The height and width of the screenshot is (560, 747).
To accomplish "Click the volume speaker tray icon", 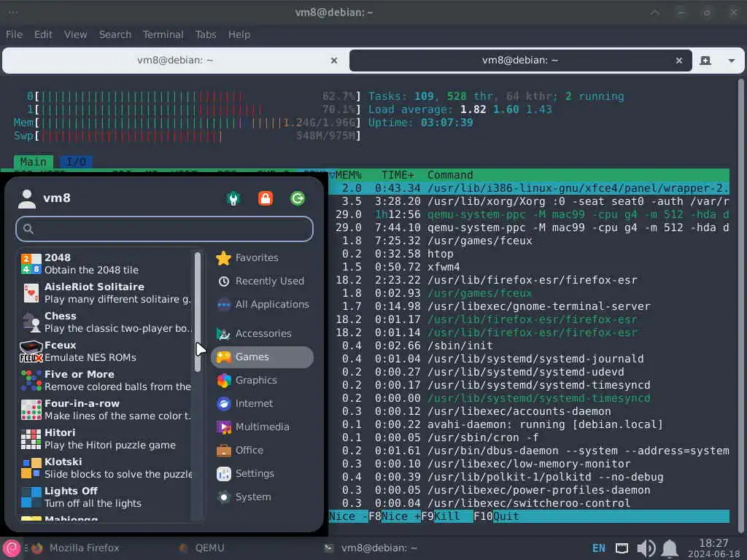I will 646,548.
